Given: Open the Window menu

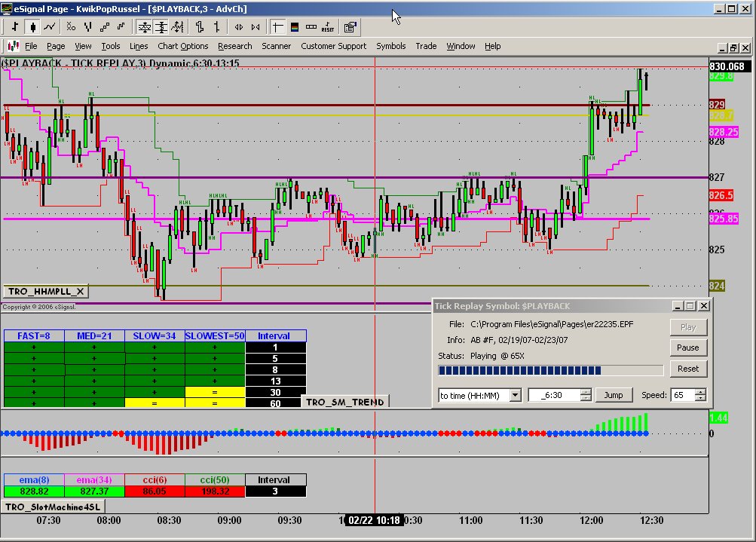Looking at the screenshot, I should click(x=461, y=46).
